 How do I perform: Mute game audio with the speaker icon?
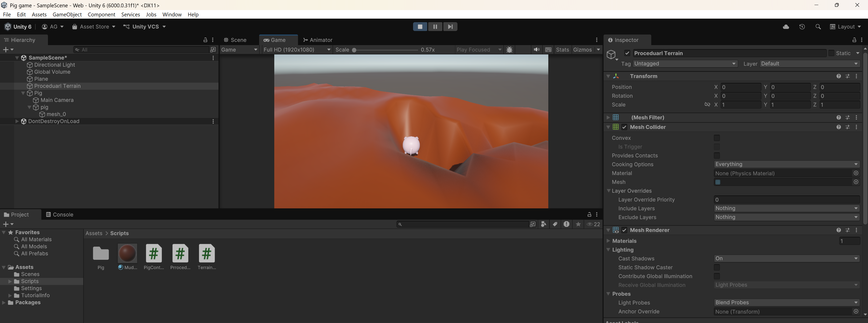536,49
